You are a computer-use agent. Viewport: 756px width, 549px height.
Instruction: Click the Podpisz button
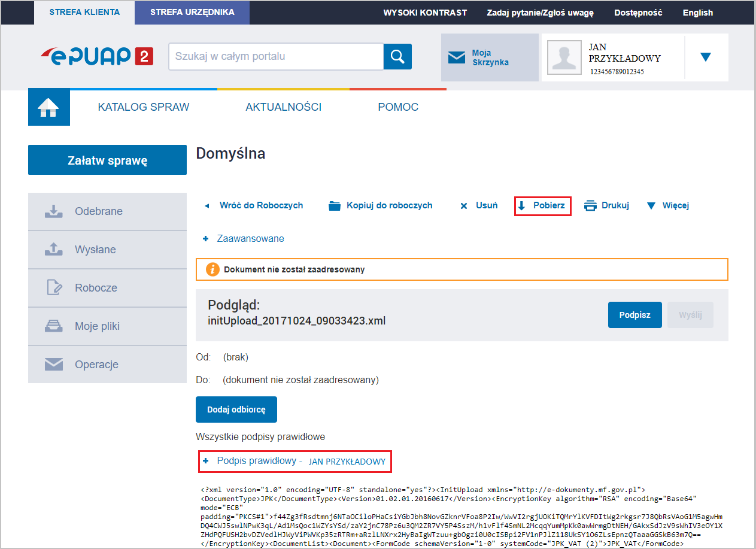(634, 314)
